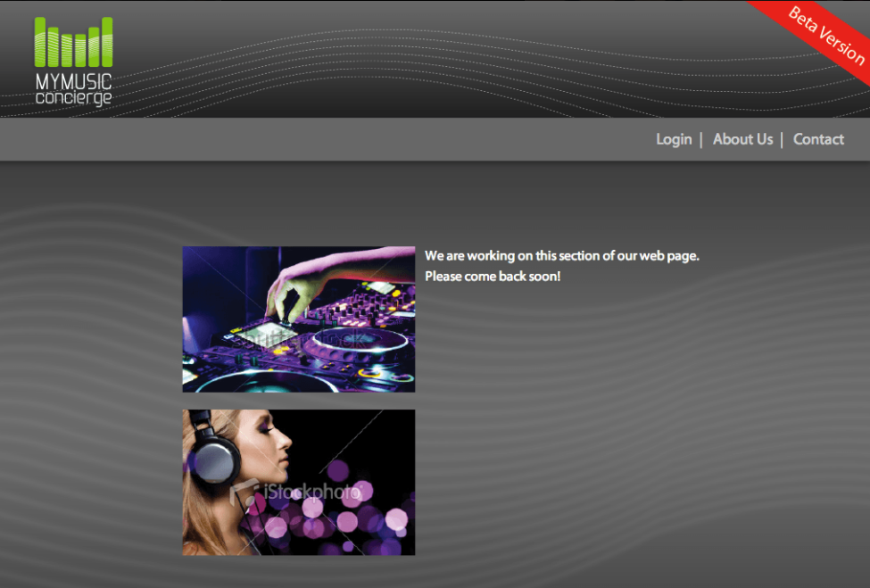Open the Contact page
This screenshot has height=588, width=870.
[x=818, y=139]
